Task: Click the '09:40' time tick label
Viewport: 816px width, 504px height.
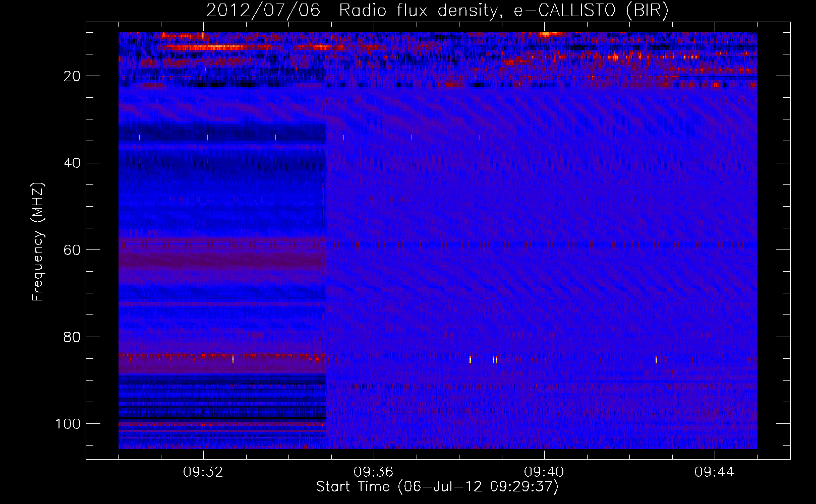Action: click(x=544, y=472)
